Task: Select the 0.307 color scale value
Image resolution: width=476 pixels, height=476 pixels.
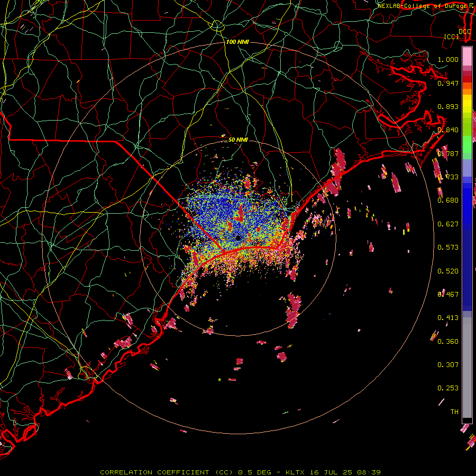Action: point(448,365)
